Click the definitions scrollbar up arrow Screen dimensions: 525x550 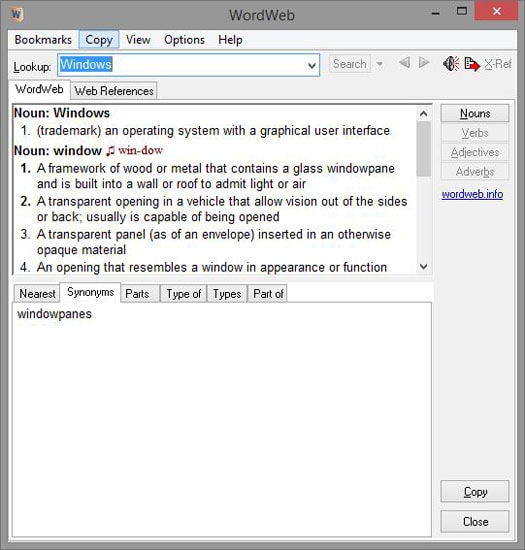point(423,114)
